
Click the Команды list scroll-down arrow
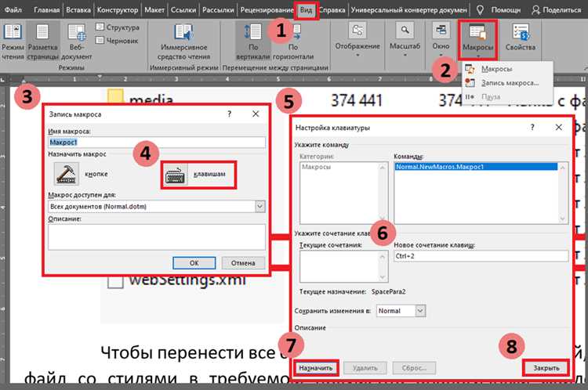point(562,218)
